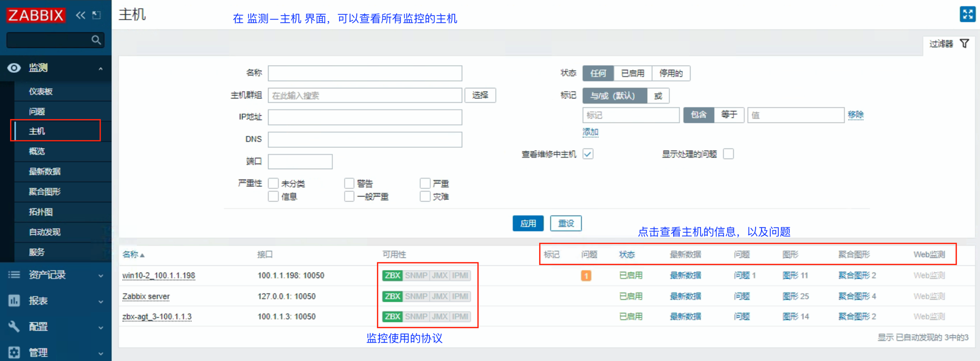Select 停用的 status option

pyautogui.click(x=671, y=73)
